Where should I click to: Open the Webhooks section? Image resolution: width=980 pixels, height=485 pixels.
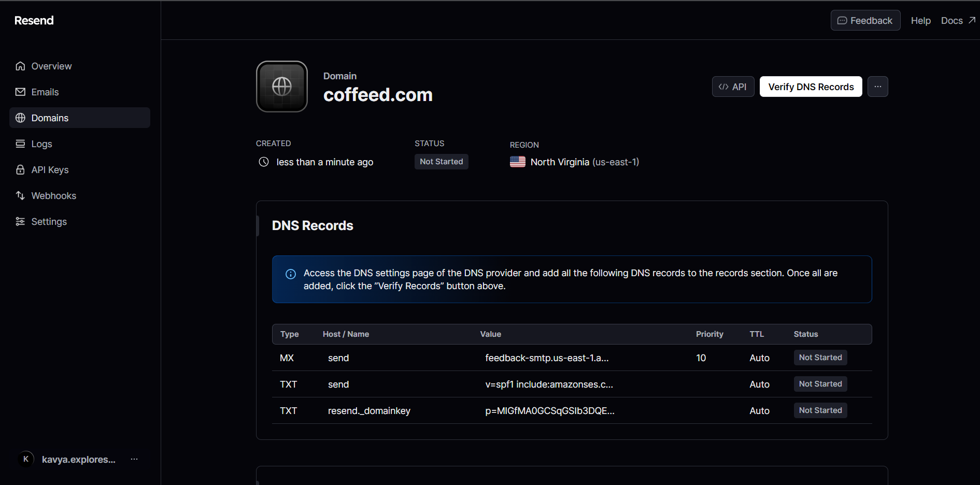[80, 195]
